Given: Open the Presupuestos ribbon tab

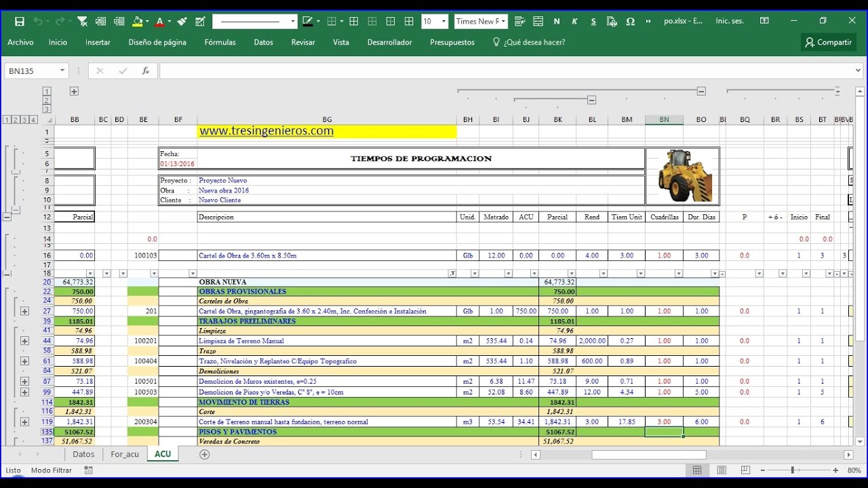Looking at the screenshot, I should (x=452, y=42).
